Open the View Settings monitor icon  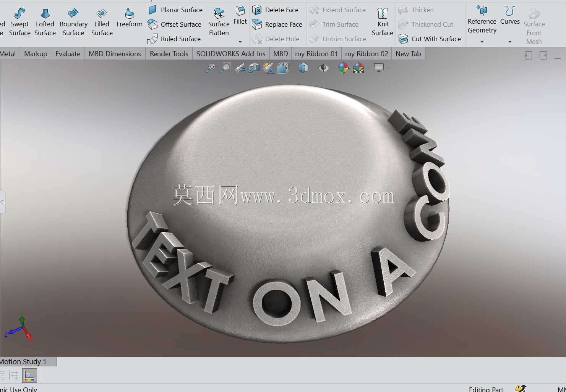(x=379, y=68)
